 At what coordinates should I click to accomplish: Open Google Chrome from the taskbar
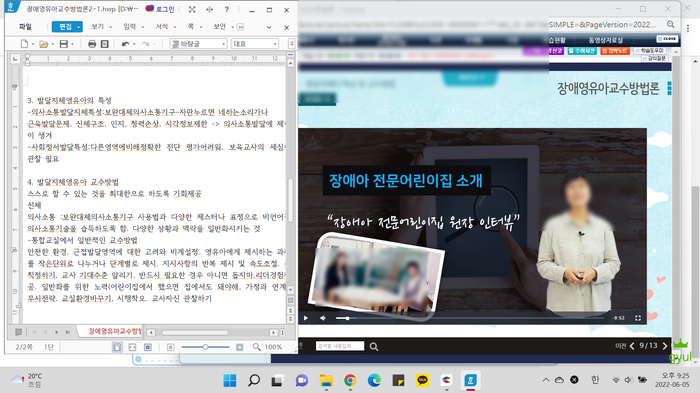click(350, 380)
